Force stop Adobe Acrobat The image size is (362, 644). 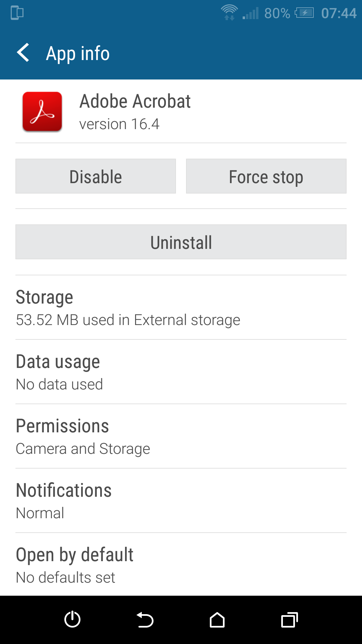point(266,176)
